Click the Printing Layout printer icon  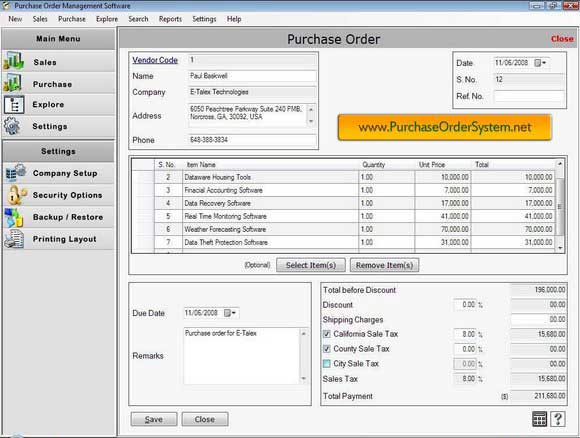point(14,239)
